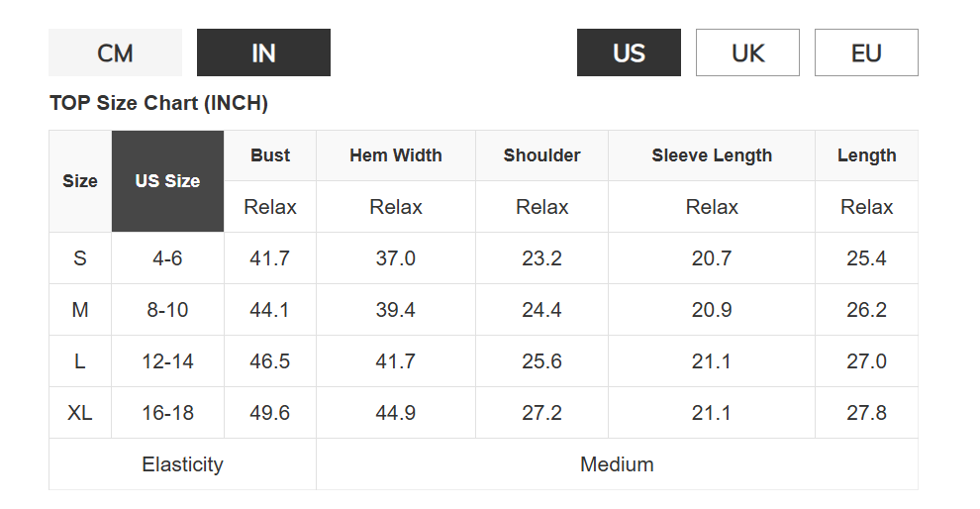980x509 pixels.
Task: Click the Sleeve Length column header
Action: click(712, 155)
